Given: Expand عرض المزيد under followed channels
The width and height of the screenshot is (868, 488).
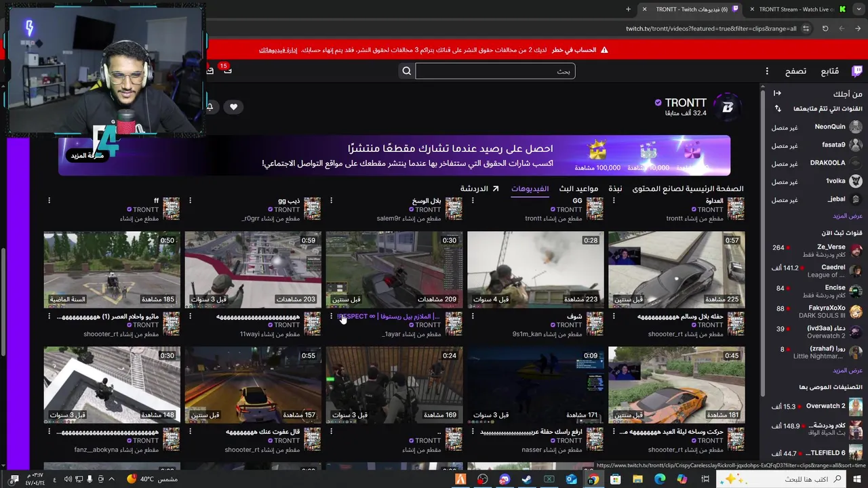Looking at the screenshot, I should pyautogui.click(x=848, y=216).
